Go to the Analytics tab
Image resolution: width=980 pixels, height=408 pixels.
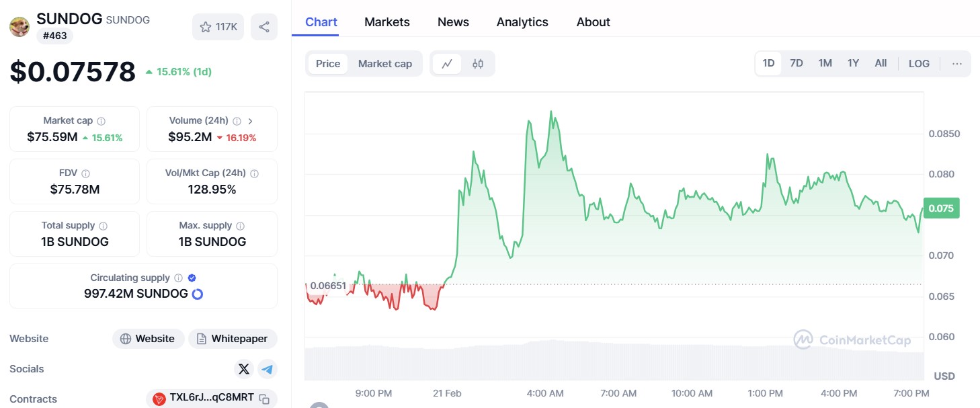click(522, 22)
